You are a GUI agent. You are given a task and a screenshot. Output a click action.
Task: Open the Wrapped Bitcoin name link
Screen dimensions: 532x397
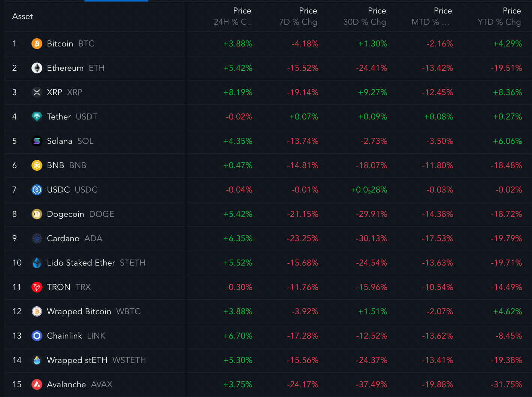coord(79,312)
